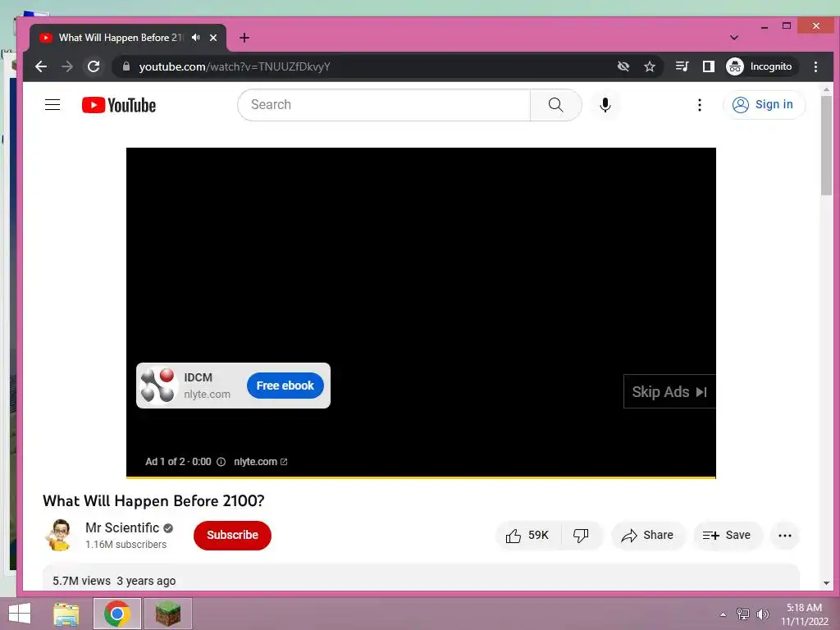840x630 pixels.
Task: Click the address bar URL
Action: (x=235, y=67)
